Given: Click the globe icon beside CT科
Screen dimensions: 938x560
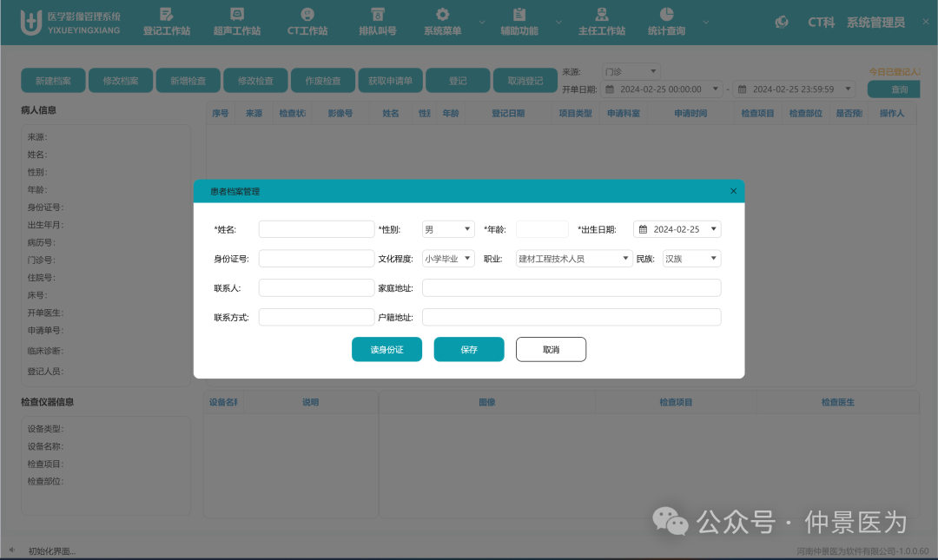Looking at the screenshot, I should pos(781,23).
